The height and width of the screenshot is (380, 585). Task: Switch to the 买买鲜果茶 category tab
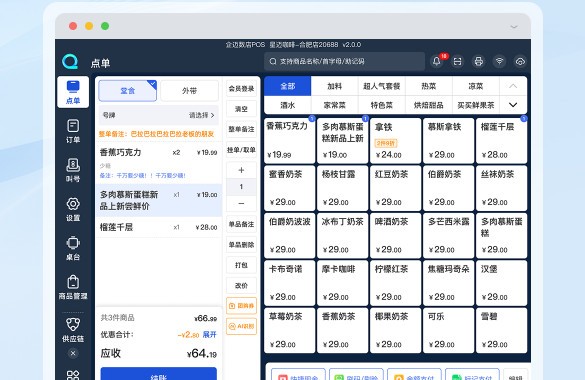pos(476,105)
